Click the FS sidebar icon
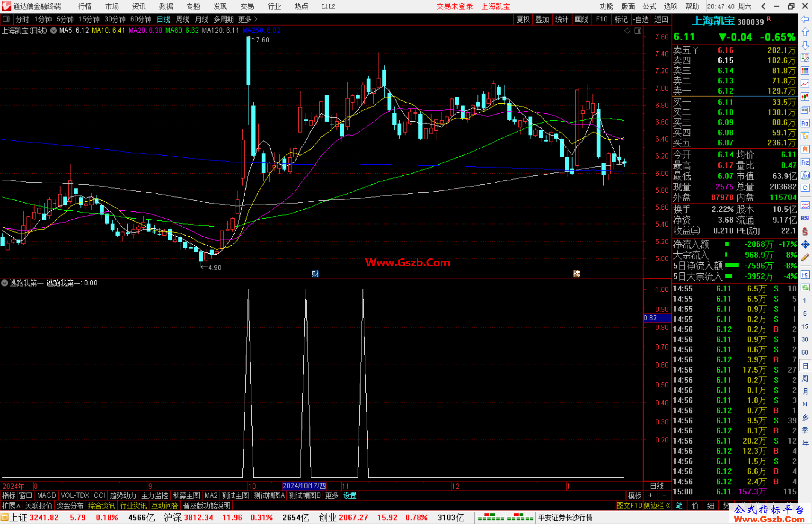Viewport: 812px width, 524px height. pyautogui.click(x=805, y=275)
